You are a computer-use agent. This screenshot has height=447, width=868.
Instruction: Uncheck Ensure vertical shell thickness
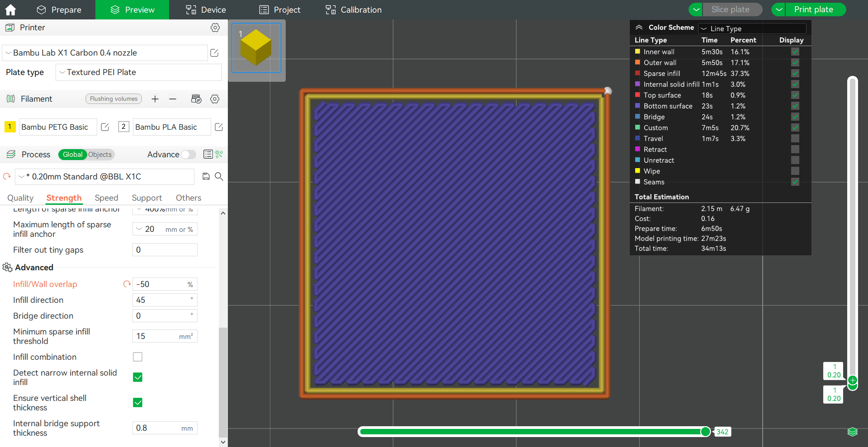[x=138, y=403]
